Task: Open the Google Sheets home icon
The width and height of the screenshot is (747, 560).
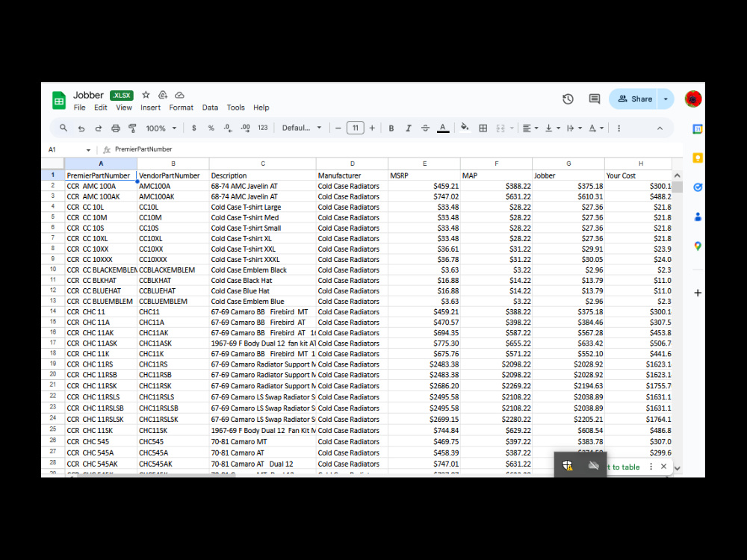Action: click(59, 100)
